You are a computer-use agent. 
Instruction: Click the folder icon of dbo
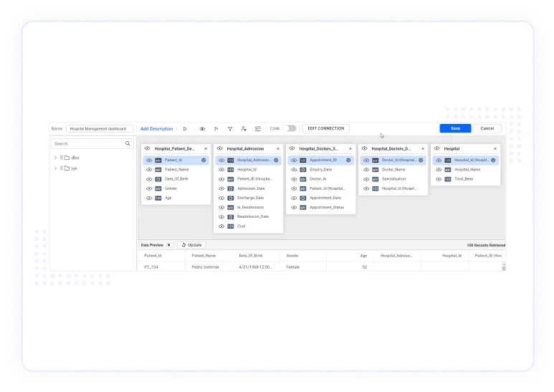coord(67,158)
